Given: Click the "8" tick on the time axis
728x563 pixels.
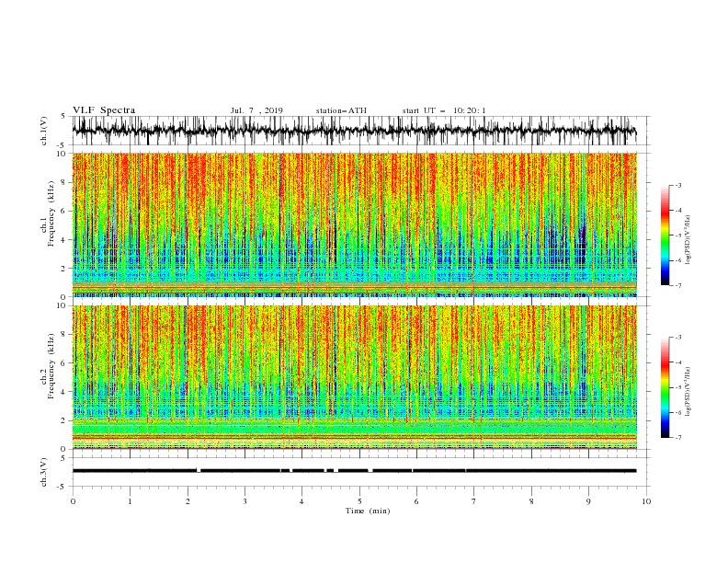Looking at the screenshot, I should pos(531,501).
